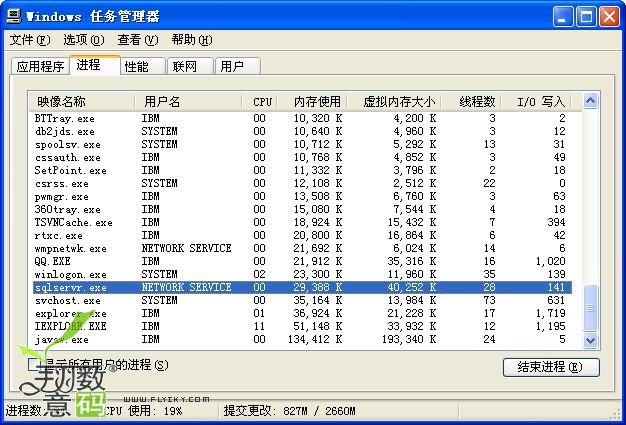Click the scrollbar up arrow

click(x=590, y=101)
